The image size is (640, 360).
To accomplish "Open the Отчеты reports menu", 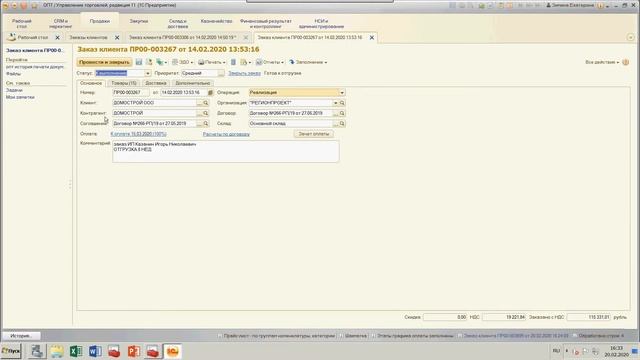I will [269, 62].
